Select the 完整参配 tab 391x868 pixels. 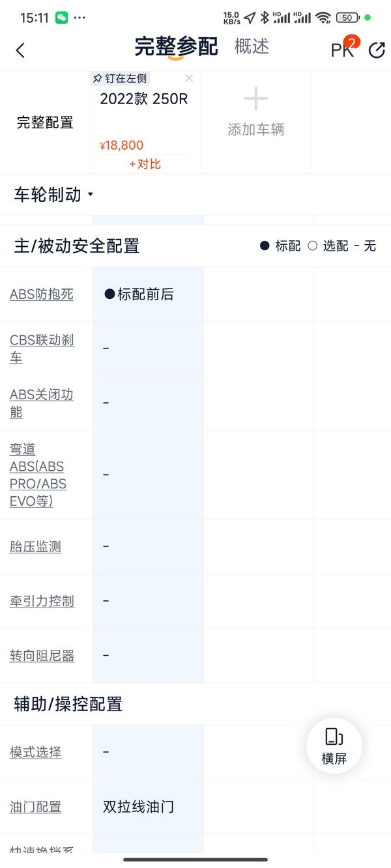pos(176,47)
